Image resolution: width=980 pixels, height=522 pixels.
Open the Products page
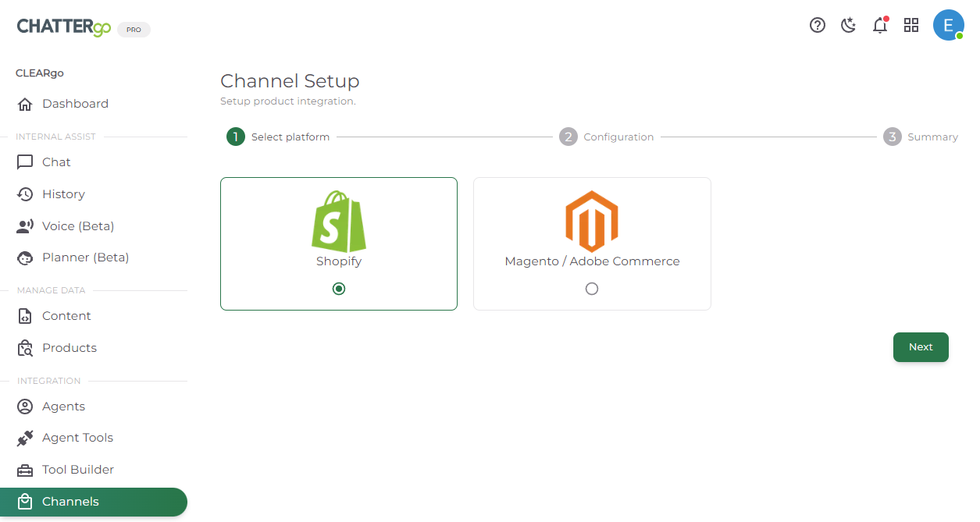coord(69,348)
